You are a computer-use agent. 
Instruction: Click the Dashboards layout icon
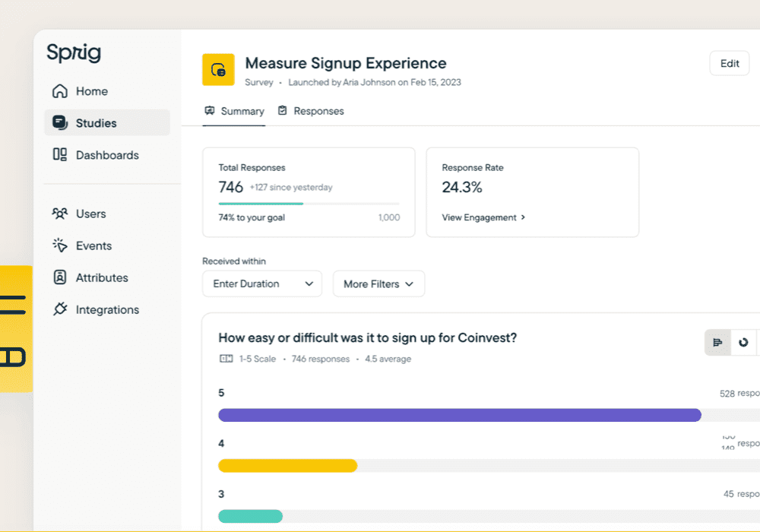(x=59, y=154)
